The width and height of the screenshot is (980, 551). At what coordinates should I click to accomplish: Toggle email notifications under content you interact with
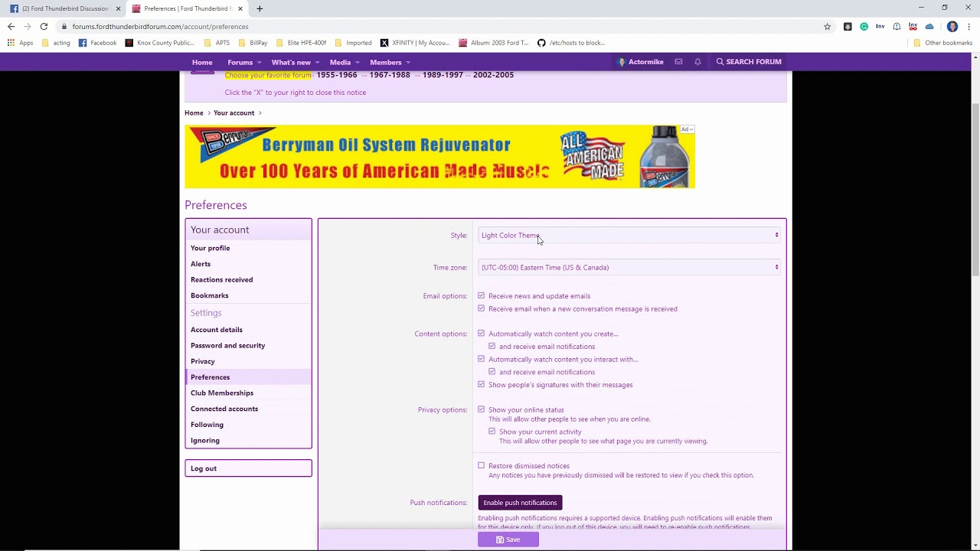pos(492,372)
